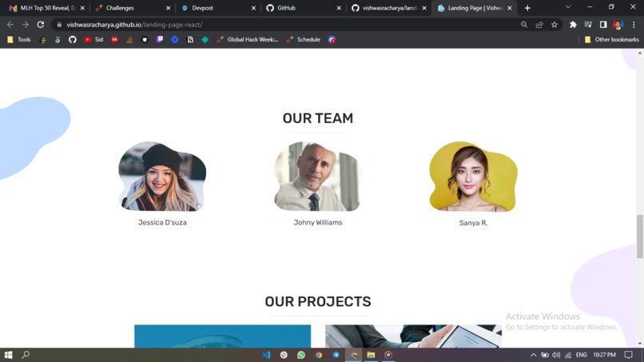
Task: Open the red 'M' bookmark icon
Action: 114,40
